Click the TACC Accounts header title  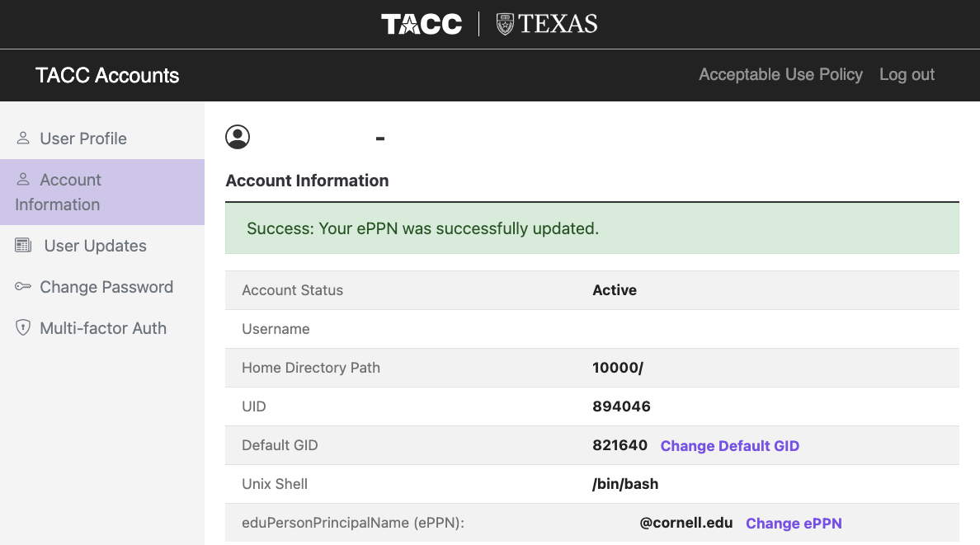tap(107, 76)
